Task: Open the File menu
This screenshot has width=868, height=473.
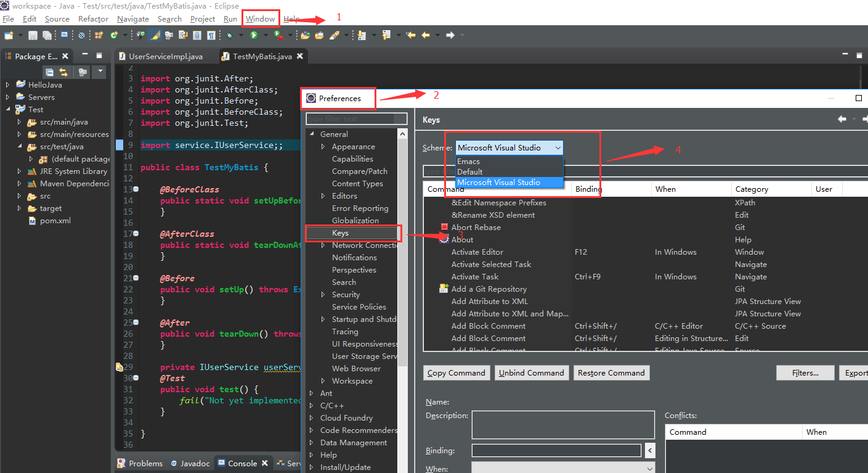Action: click(x=9, y=19)
